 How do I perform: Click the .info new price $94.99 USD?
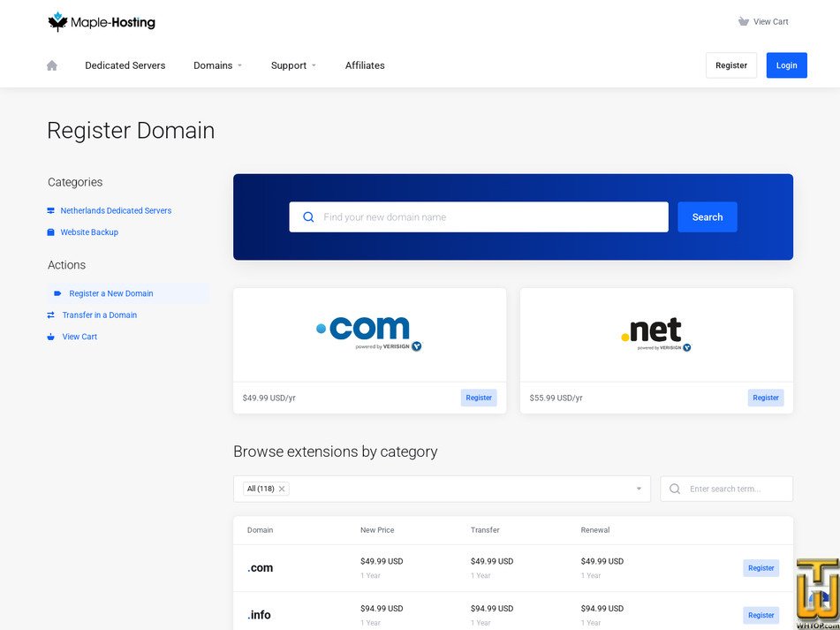pyautogui.click(x=382, y=609)
